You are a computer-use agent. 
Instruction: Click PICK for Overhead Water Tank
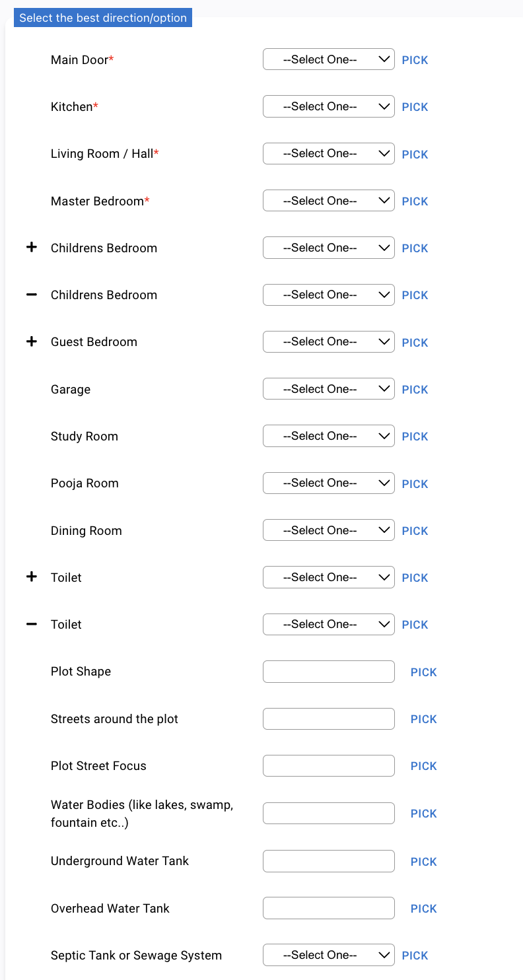(423, 909)
